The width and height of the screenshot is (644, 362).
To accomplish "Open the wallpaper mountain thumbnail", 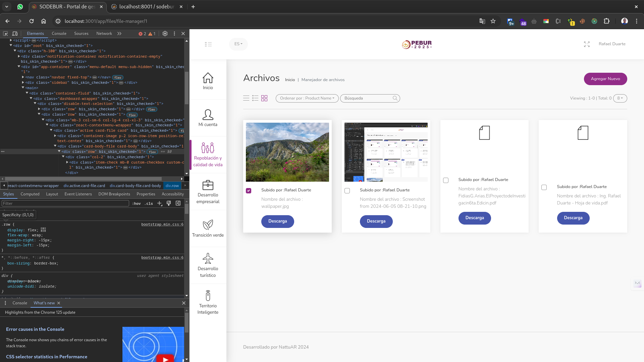I will [287, 152].
